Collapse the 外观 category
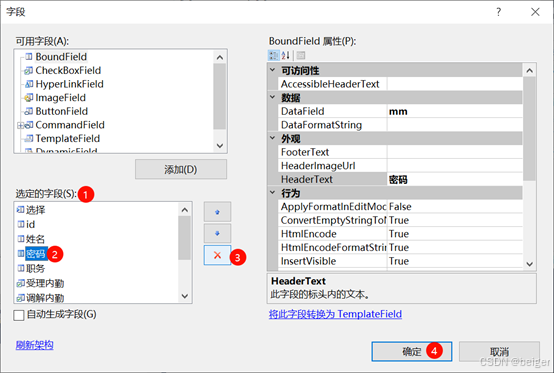The image size is (554, 373). coord(272,138)
